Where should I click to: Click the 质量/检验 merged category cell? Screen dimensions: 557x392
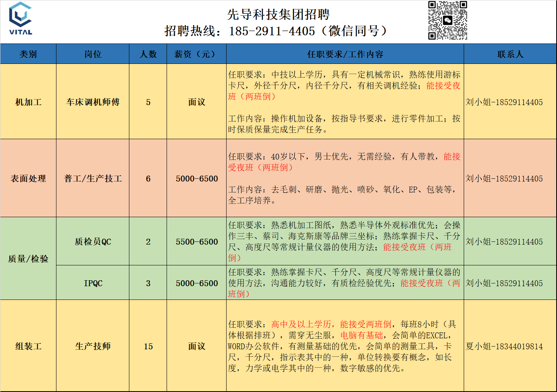click(28, 259)
